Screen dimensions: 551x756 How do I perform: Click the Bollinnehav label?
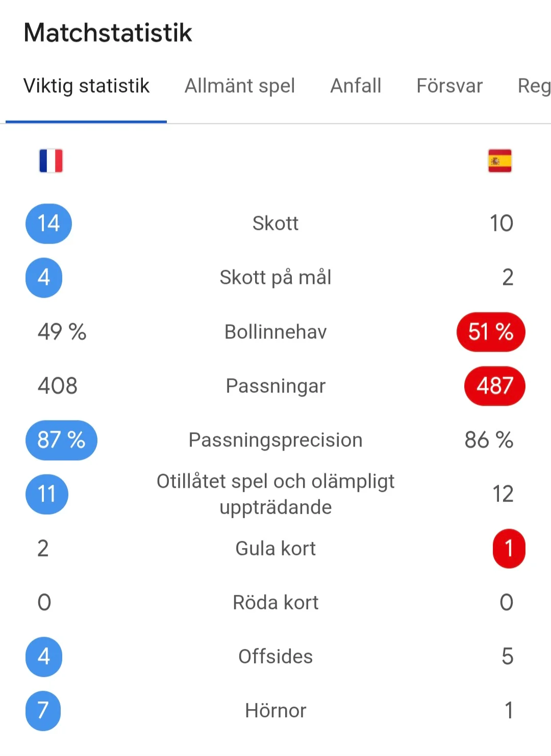pyautogui.click(x=275, y=332)
